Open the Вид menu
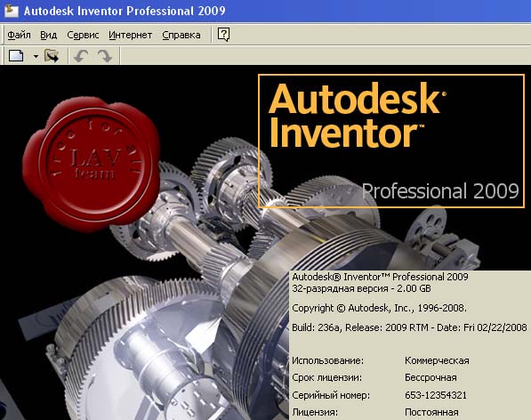531x420 pixels. point(48,35)
